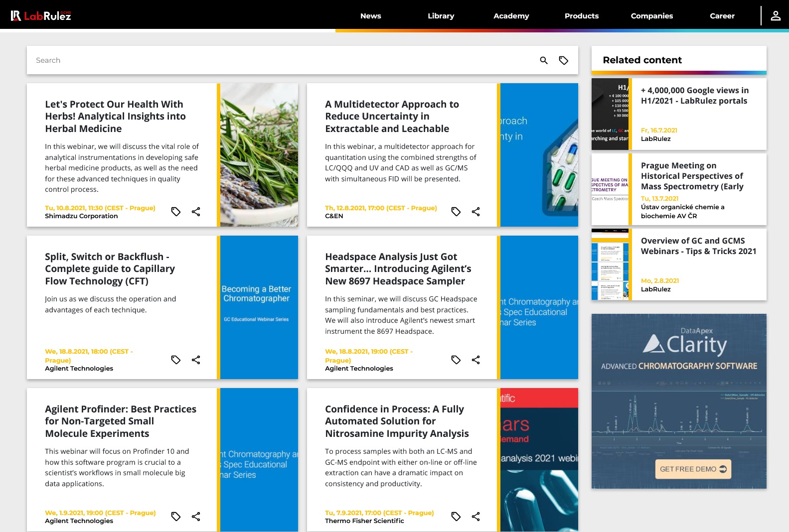789x532 pixels.
Task: Open Agilent Profinder Best Practices title
Action: click(x=121, y=421)
